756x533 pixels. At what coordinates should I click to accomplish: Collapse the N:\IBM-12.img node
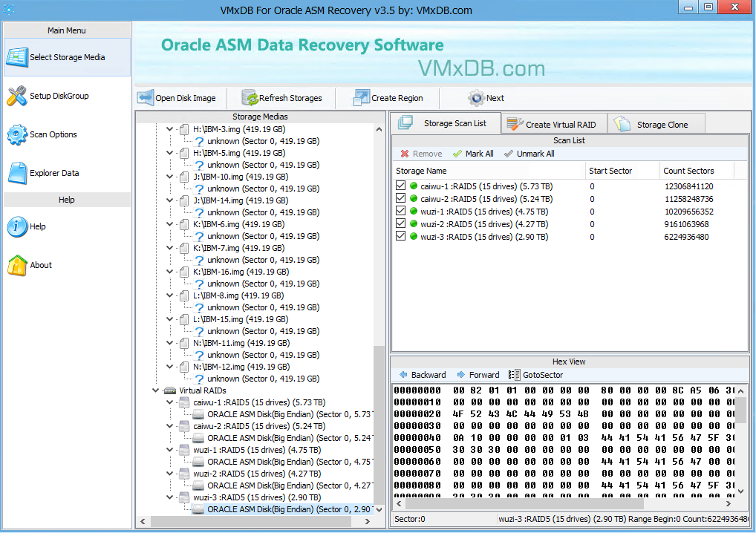click(x=170, y=367)
